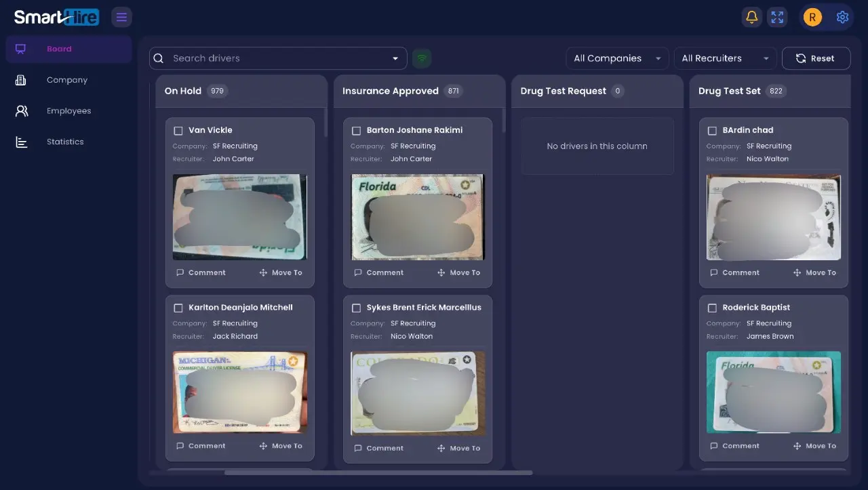This screenshot has width=868, height=490.
Task: Open Statistics in sidebar
Action: pos(65,142)
